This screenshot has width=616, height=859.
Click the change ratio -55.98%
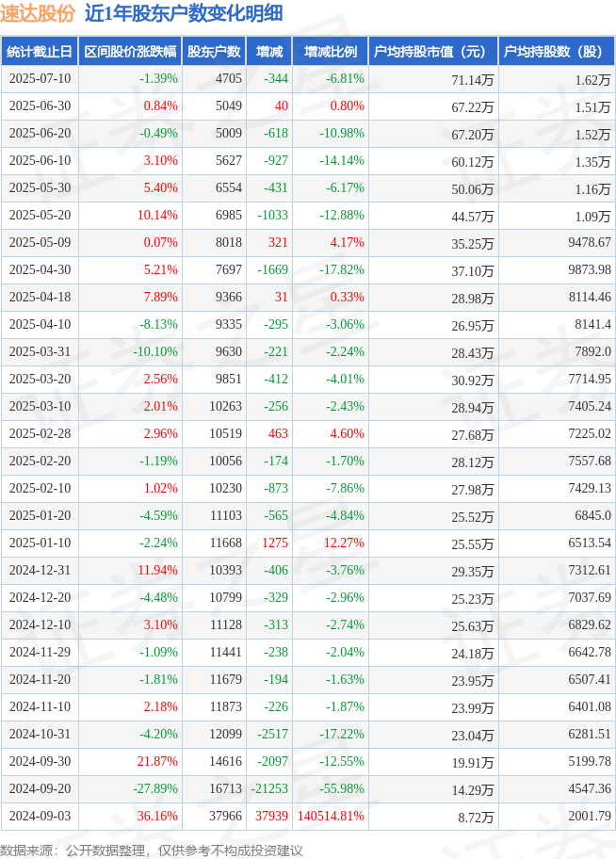[342, 788]
